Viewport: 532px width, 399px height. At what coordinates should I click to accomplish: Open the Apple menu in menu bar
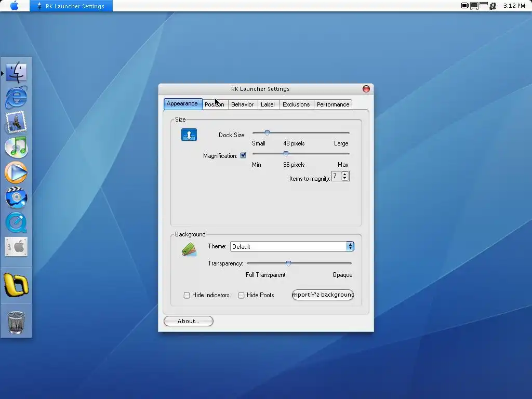pyautogui.click(x=14, y=6)
